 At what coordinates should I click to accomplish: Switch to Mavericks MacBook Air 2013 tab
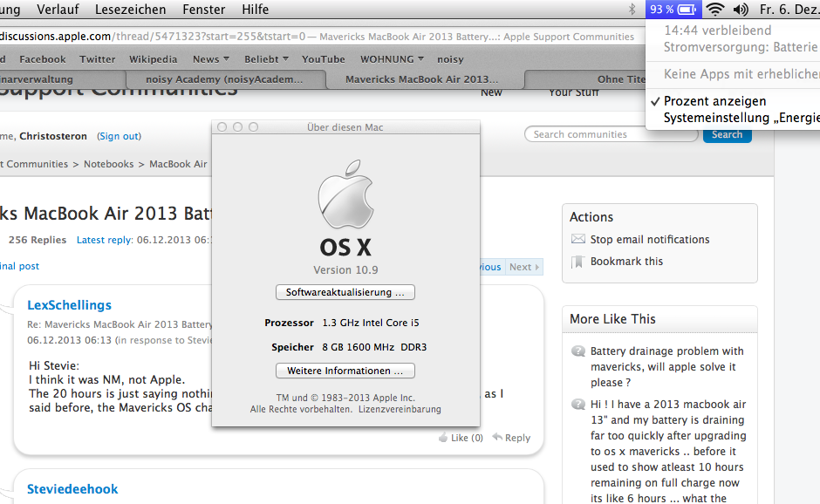tap(425, 79)
